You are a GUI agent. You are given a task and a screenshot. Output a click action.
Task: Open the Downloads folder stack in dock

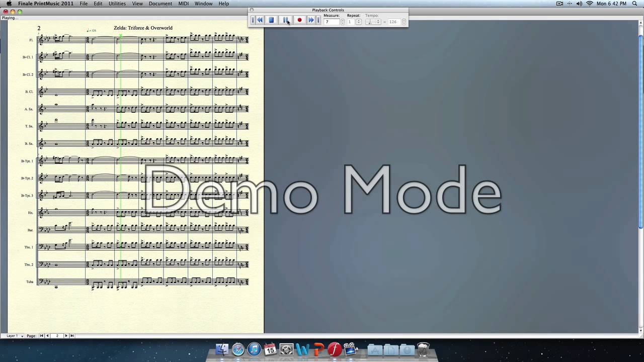coord(407,349)
